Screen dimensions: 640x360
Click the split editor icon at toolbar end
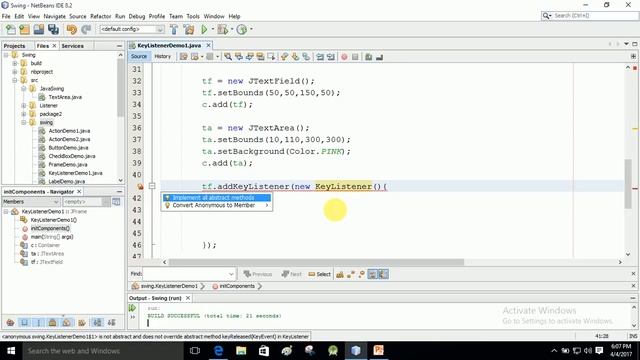633,56
